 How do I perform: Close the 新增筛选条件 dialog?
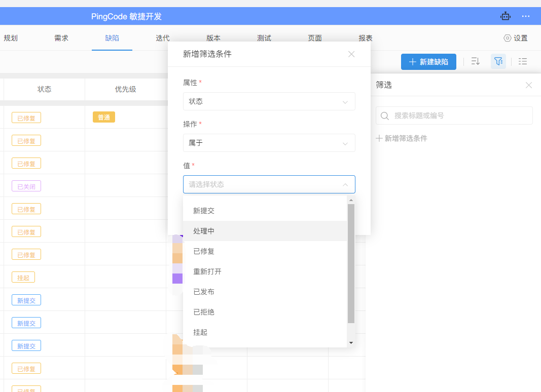[351, 54]
